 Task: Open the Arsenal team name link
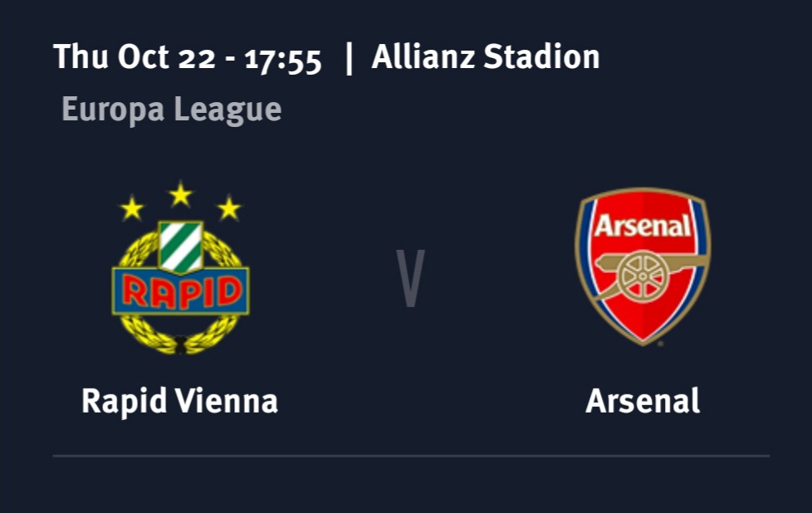click(643, 401)
